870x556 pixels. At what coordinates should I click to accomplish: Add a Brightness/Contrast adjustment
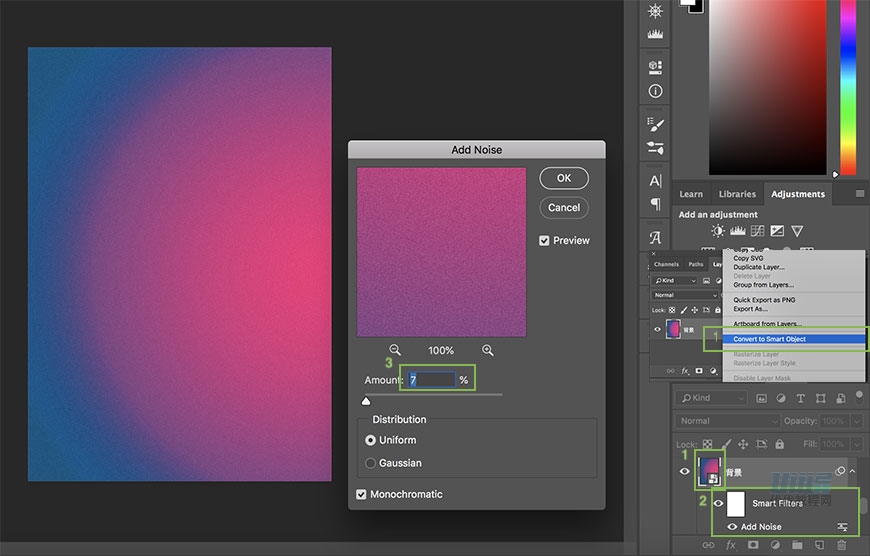[718, 231]
